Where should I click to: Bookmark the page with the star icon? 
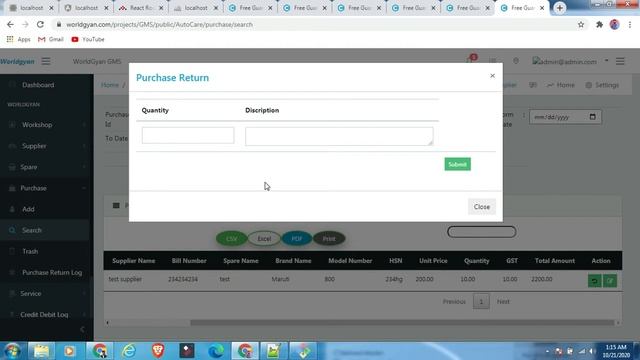click(x=581, y=24)
